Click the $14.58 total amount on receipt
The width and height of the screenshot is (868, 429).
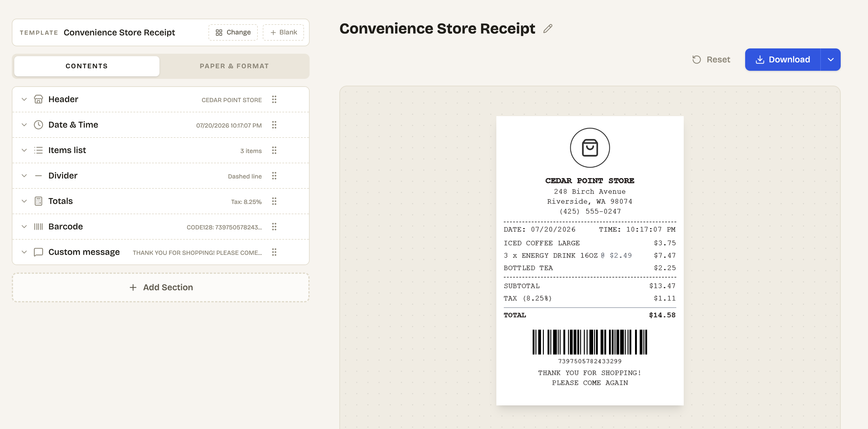pos(662,315)
